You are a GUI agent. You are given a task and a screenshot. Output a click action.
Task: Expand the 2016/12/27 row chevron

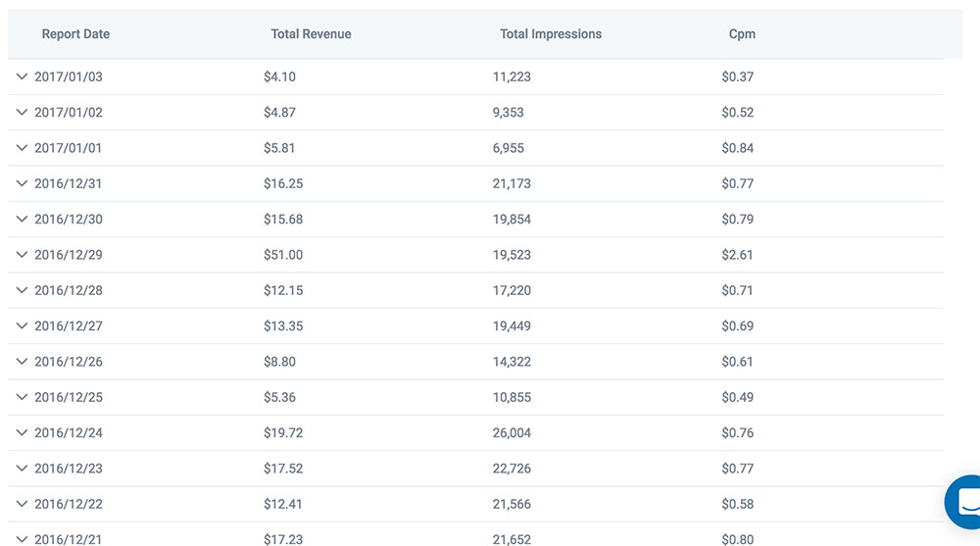[x=23, y=325]
